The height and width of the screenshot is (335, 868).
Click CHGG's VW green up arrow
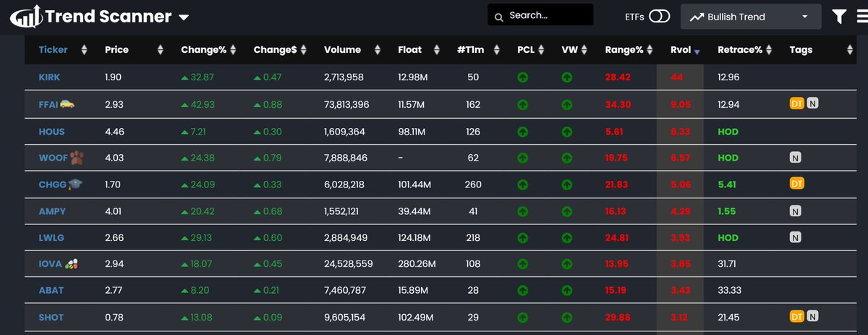pyautogui.click(x=566, y=185)
